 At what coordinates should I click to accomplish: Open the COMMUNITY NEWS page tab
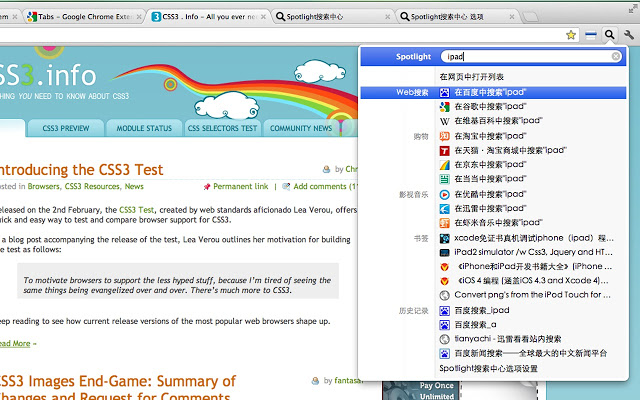301,128
